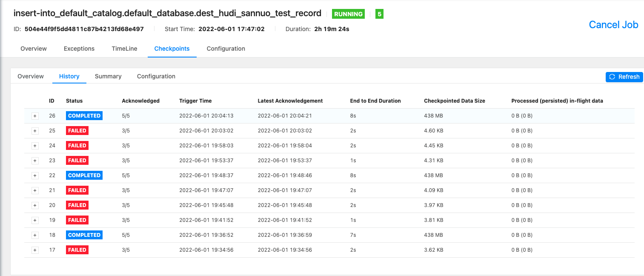
Task: Switch to the checkpoint Summary sub-tab
Action: [108, 76]
